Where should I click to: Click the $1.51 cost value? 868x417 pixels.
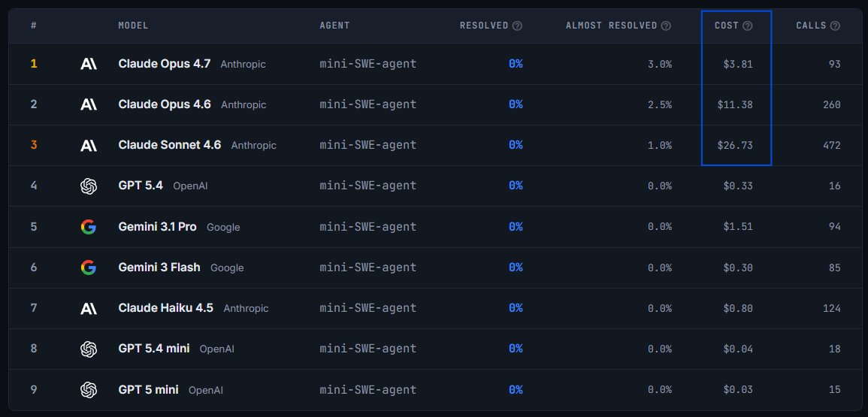tap(738, 227)
